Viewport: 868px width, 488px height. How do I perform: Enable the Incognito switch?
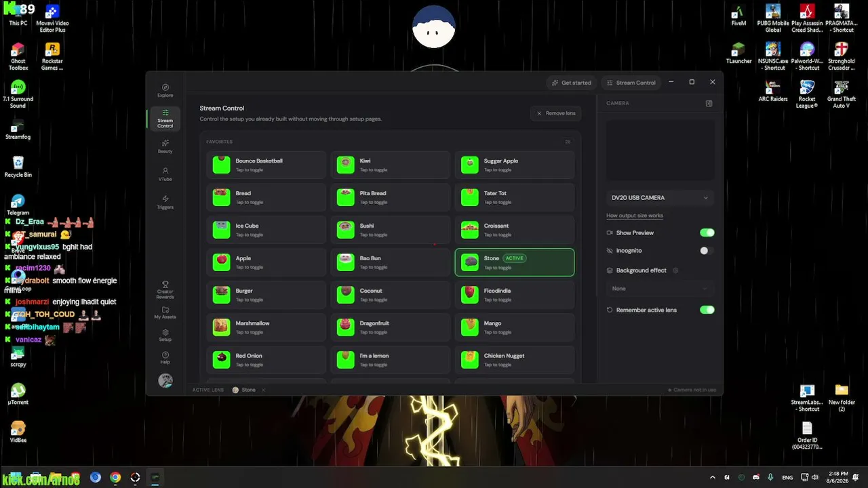[707, 251]
